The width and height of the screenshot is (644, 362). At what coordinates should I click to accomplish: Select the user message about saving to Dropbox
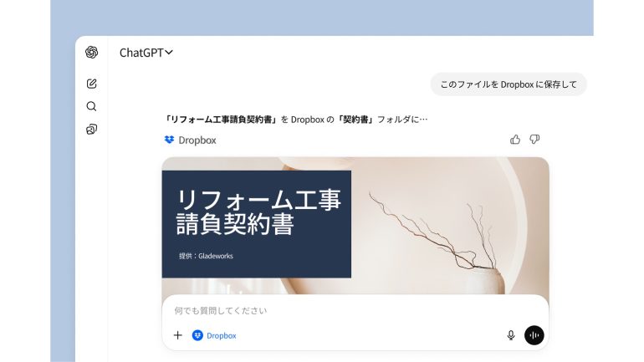click(509, 84)
